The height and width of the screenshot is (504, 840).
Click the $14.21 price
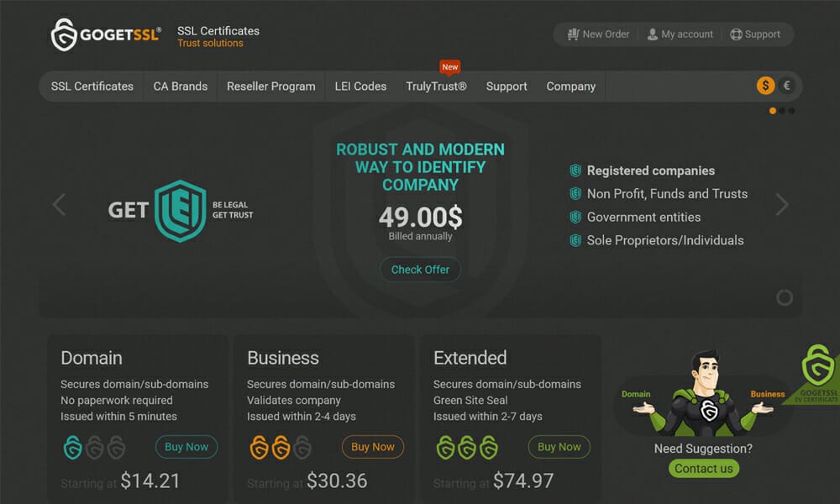tap(150, 481)
